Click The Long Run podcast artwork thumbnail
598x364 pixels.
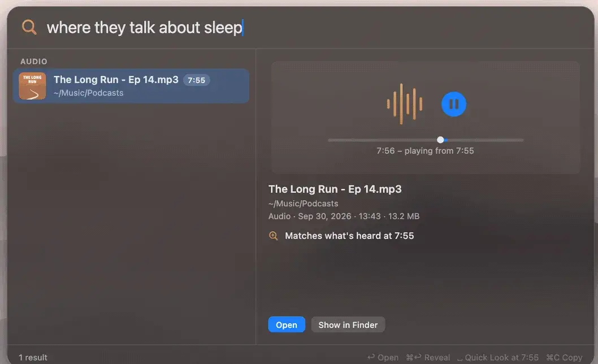point(32,86)
